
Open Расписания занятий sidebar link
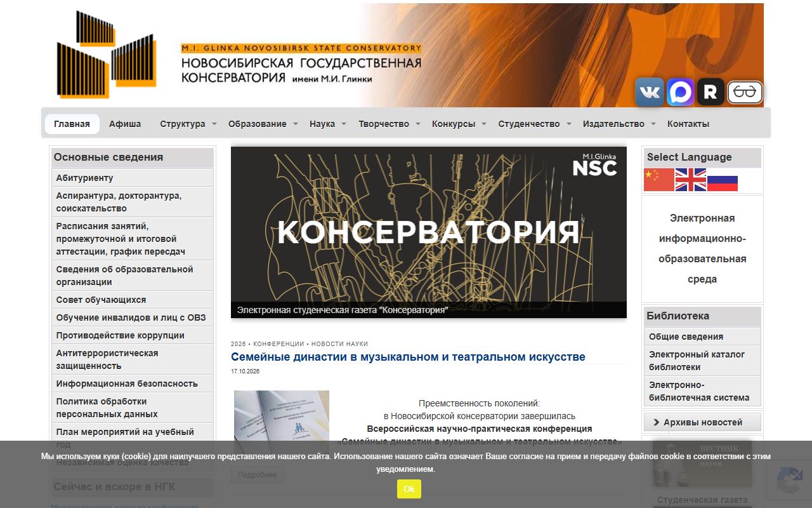pos(133,239)
